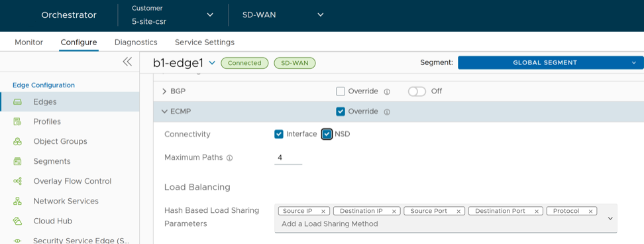
Task: Check the BGP Override checkbox
Action: tap(340, 91)
